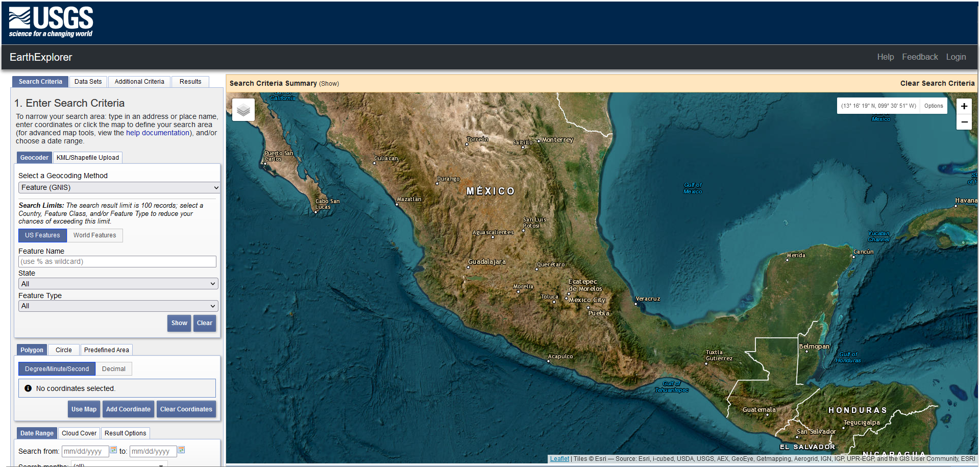
Task: Open the Feedback link
Action: [920, 57]
